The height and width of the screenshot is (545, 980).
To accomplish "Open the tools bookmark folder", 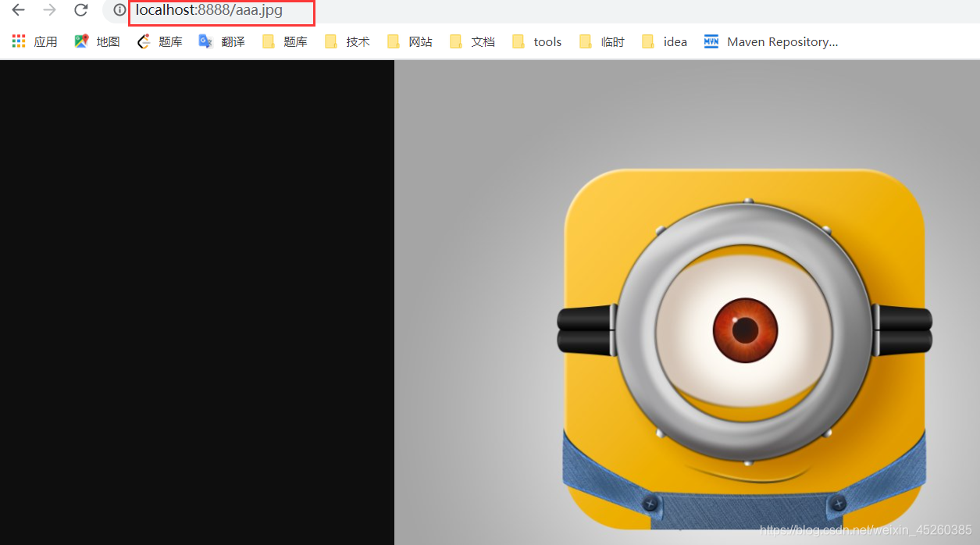I will point(537,42).
